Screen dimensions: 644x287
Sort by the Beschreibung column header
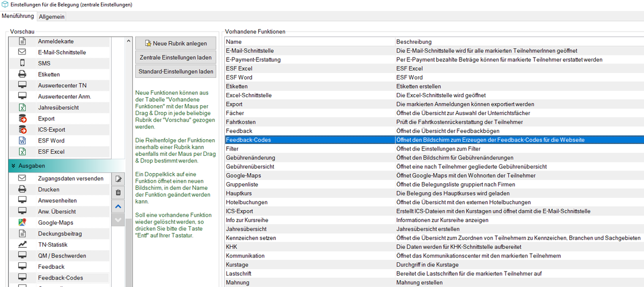(519, 41)
